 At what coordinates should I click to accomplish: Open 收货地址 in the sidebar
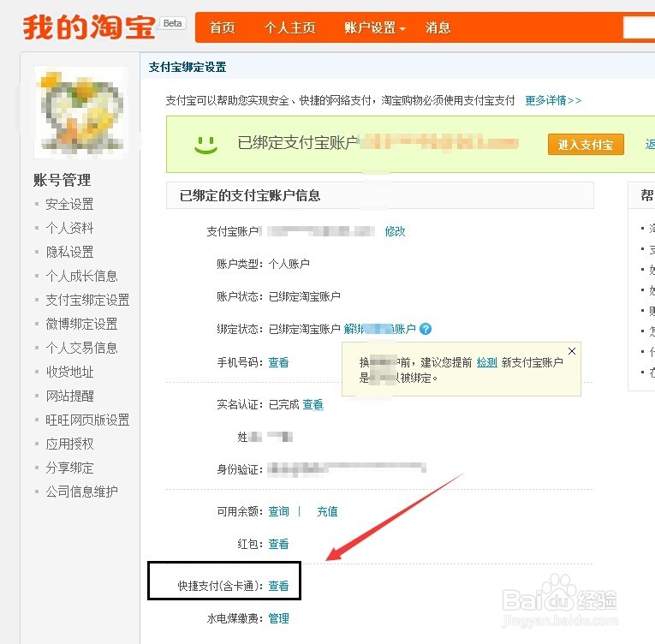[69, 372]
